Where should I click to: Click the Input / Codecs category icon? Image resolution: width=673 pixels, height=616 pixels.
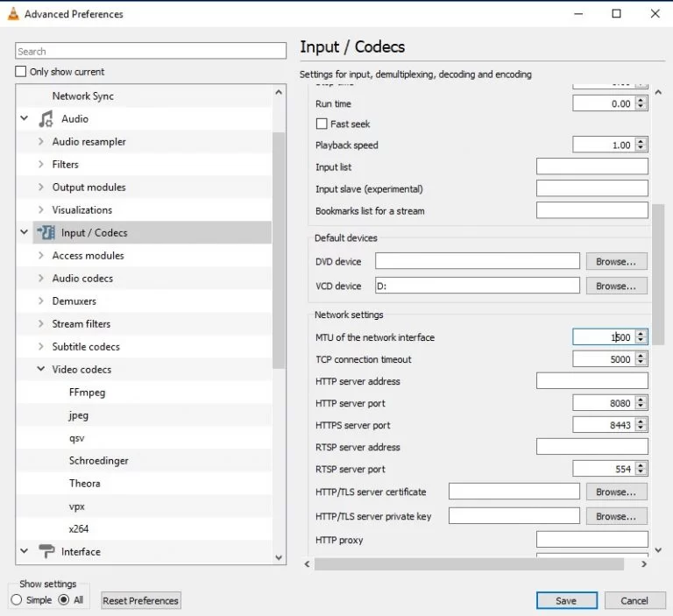pos(46,233)
